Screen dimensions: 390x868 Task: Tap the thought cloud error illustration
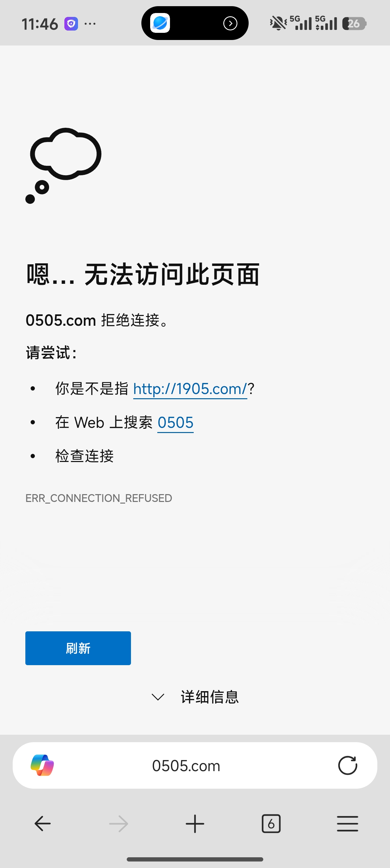pos(63,165)
